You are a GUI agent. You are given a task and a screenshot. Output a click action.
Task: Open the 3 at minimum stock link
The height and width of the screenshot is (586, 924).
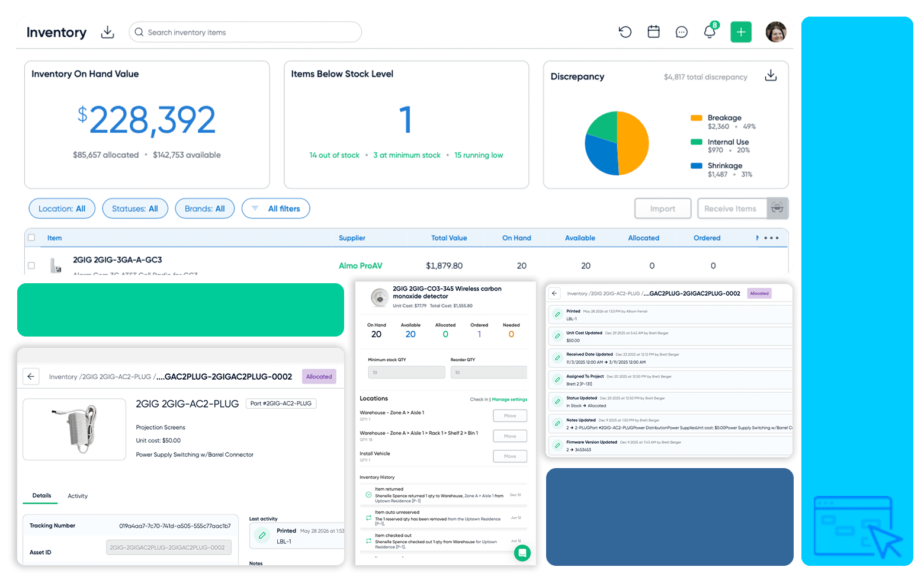pos(407,155)
